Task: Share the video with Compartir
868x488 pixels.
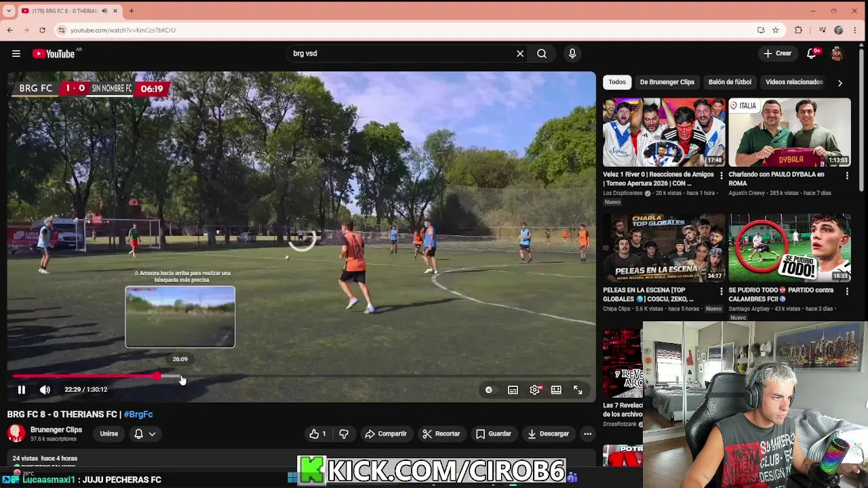Action: click(x=386, y=434)
